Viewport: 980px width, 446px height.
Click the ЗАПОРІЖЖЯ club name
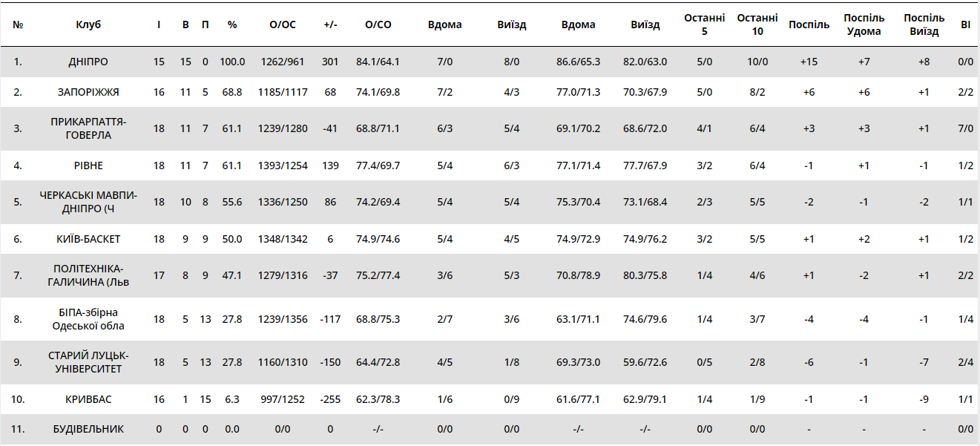[x=88, y=92]
